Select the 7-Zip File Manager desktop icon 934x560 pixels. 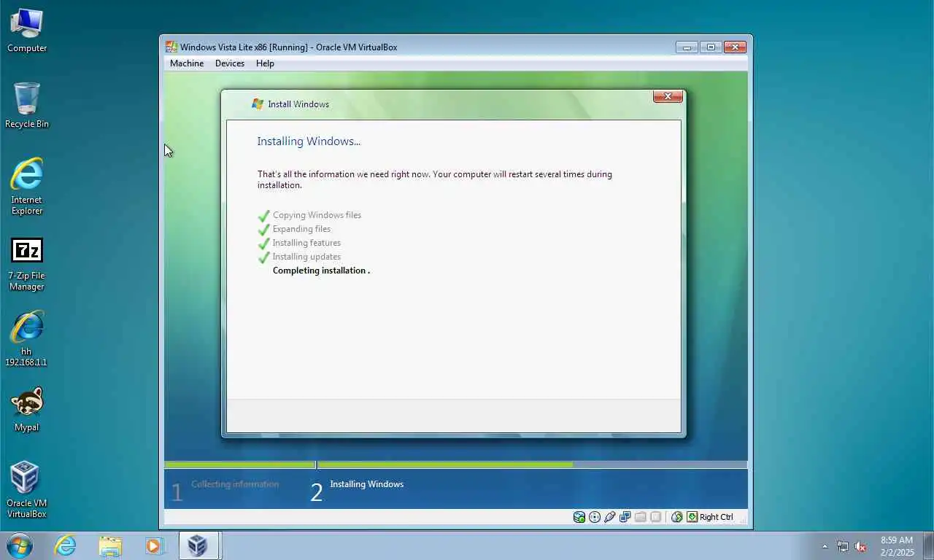[x=27, y=264]
